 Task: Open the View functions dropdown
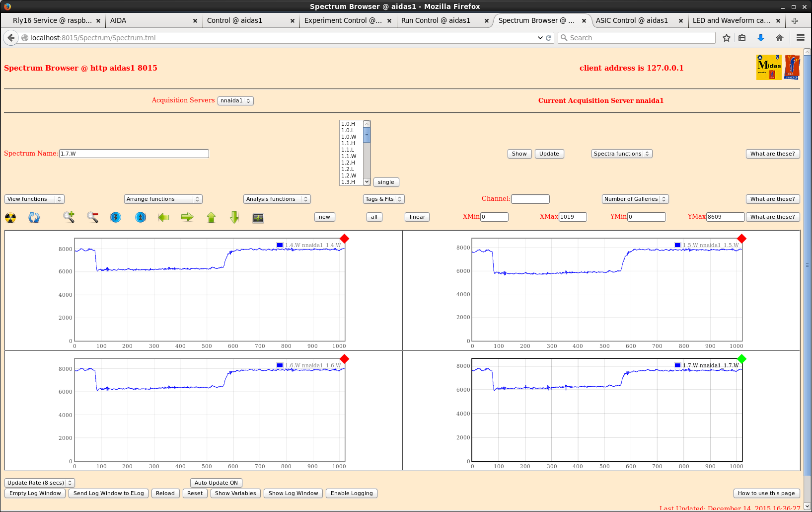(x=34, y=199)
